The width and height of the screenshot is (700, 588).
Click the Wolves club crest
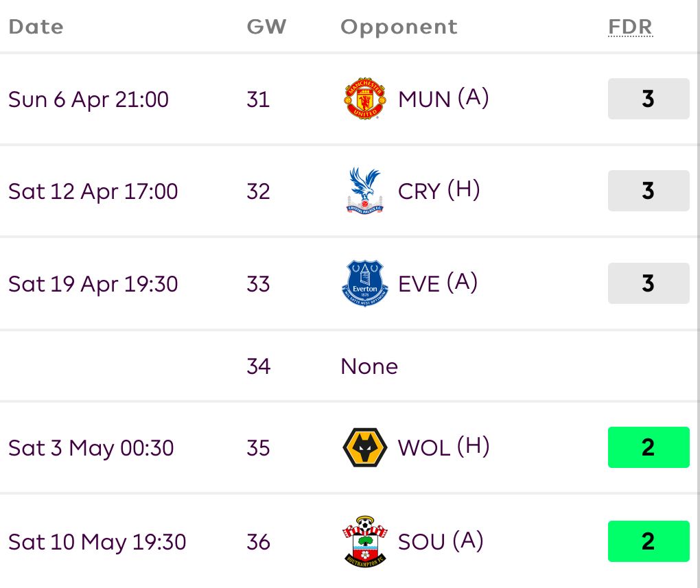pyautogui.click(x=364, y=447)
